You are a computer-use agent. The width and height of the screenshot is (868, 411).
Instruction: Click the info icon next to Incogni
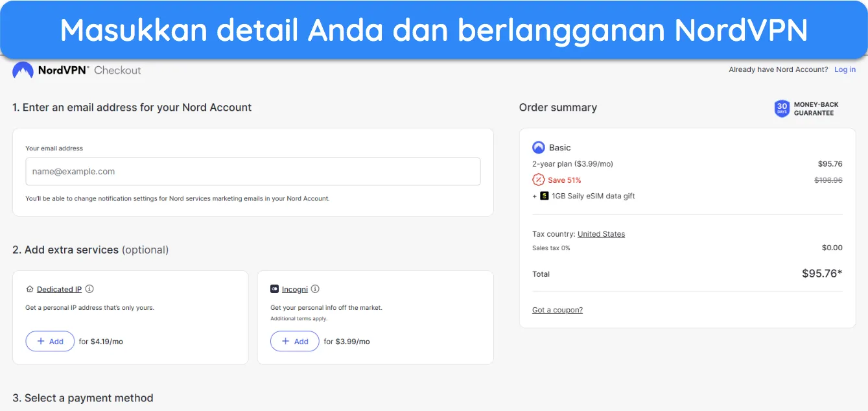[x=315, y=289]
